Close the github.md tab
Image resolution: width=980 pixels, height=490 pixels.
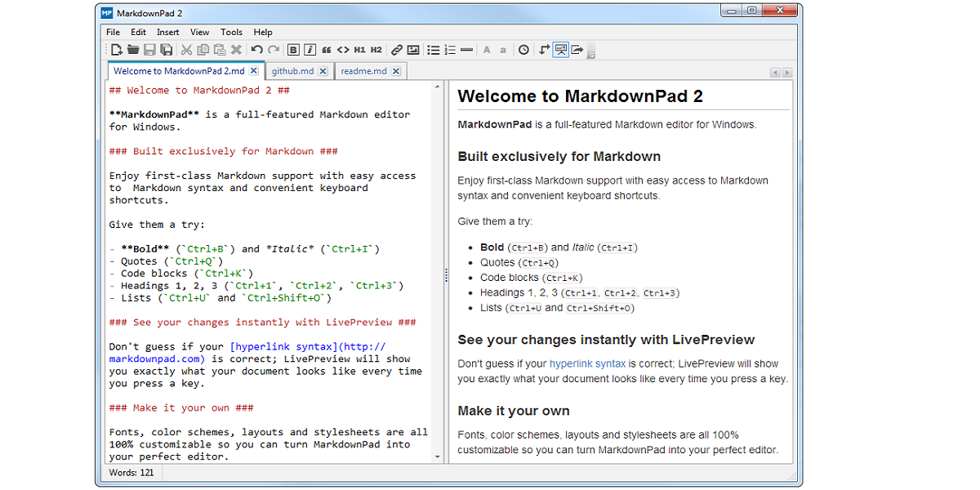323,70
